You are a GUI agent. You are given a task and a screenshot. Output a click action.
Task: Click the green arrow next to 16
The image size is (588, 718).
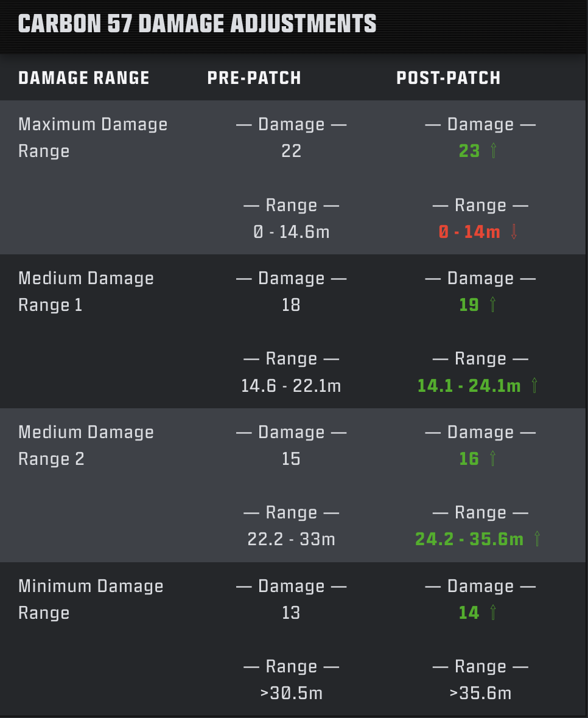(x=493, y=458)
